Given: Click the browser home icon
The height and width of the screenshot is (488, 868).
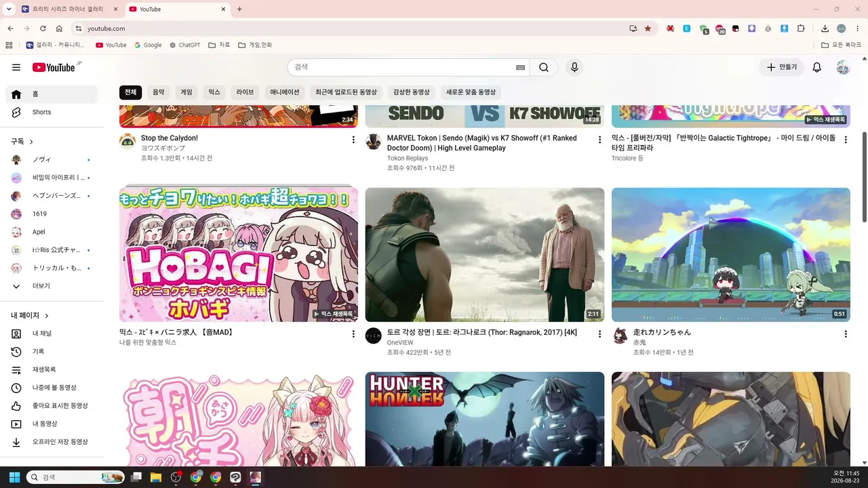Looking at the screenshot, I should pos(59,28).
